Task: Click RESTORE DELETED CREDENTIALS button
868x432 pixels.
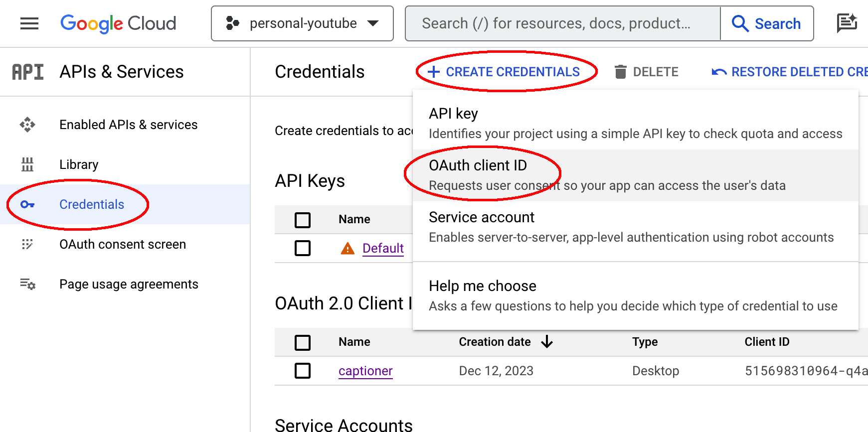Action: point(789,72)
